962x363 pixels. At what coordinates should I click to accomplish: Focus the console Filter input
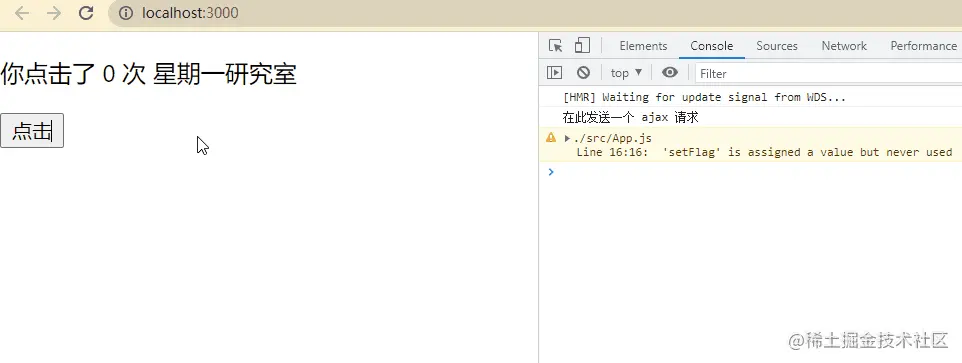point(828,74)
